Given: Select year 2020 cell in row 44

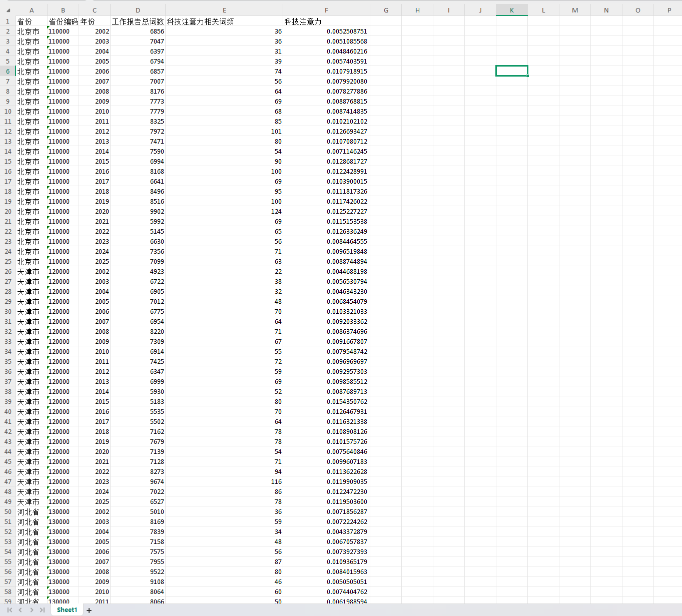Looking at the screenshot, I should click(x=95, y=452).
